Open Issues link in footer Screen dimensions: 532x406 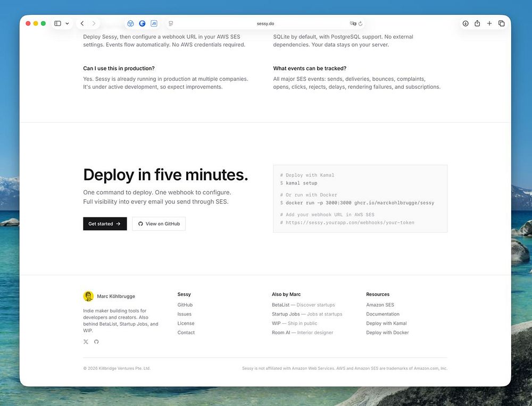pos(184,314)
